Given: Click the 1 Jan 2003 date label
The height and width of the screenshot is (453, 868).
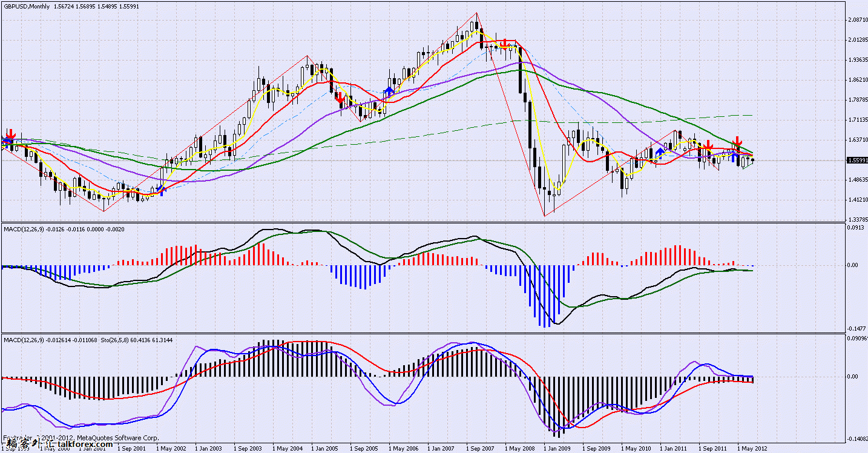Looking at the screenshot, I should (x=209, y=449).
